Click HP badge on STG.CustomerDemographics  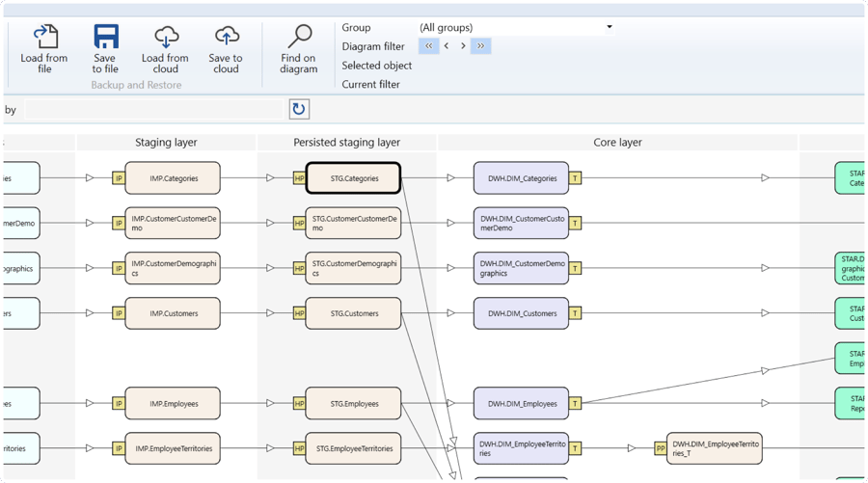point(299,268)
